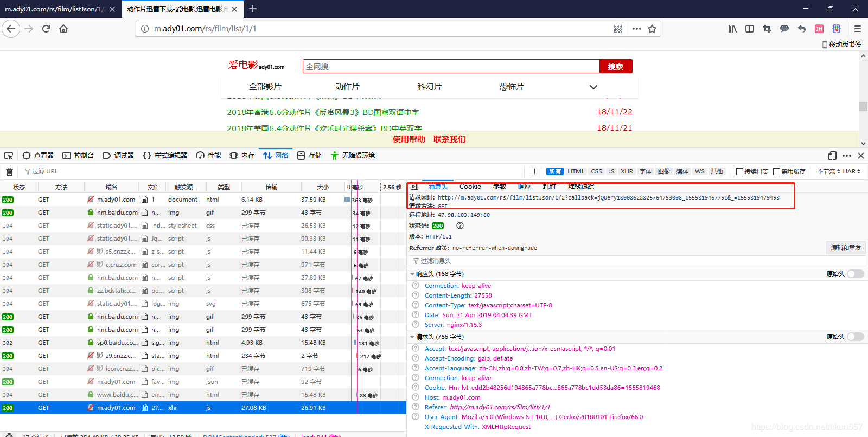This screenshot has height=437, width=868.
Task: Open the 不节流 throttling dropdown
Action: tap(828, 171)
